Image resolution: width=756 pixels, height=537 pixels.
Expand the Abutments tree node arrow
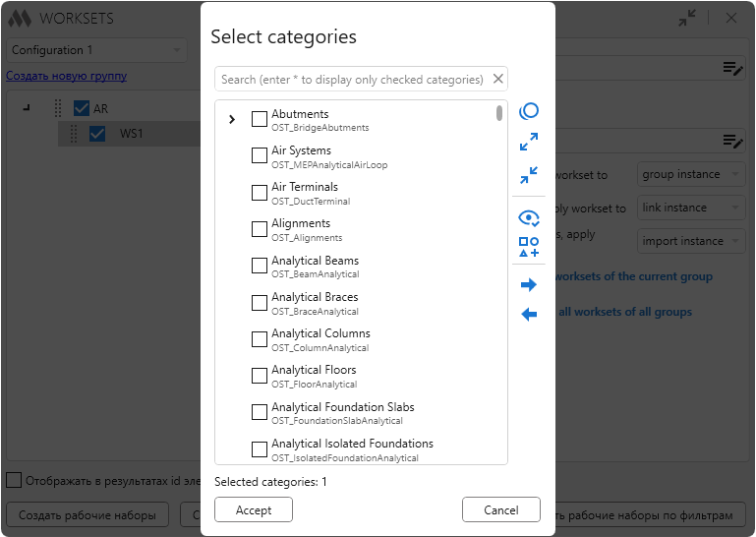click(232, 119)
